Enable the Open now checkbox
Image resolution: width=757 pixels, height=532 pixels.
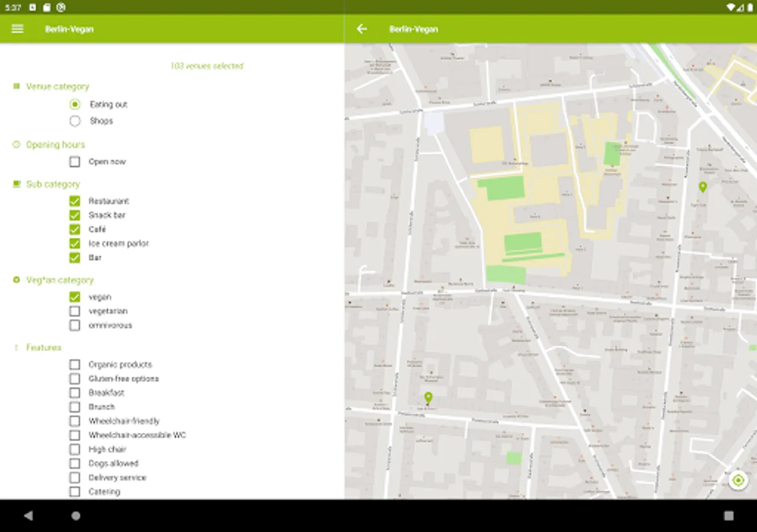[x=75, y=162]
